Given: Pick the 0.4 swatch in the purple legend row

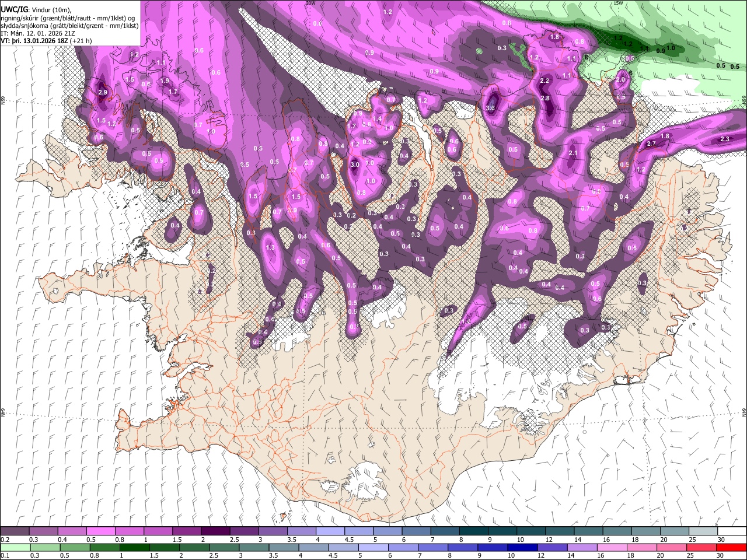Looking at the screenshot, I should pos(72,531).
